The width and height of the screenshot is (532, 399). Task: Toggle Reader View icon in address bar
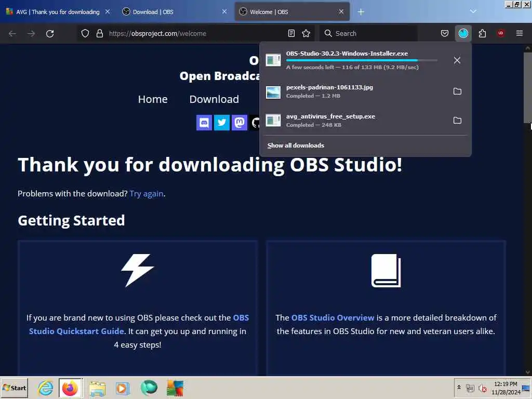[291, 33]
